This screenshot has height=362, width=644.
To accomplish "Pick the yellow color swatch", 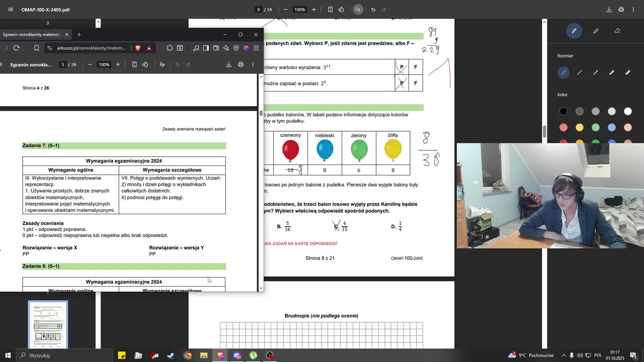I will click(x=580, y=127).
